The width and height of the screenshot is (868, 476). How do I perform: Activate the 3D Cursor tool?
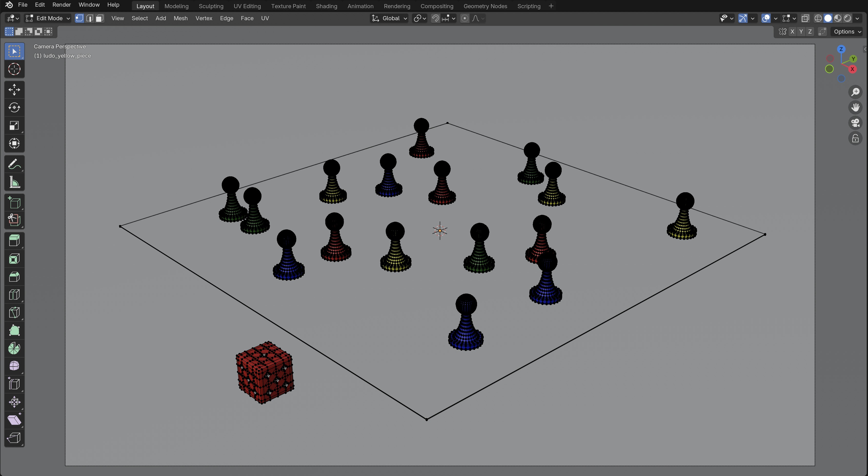click(x=14, y=69)
